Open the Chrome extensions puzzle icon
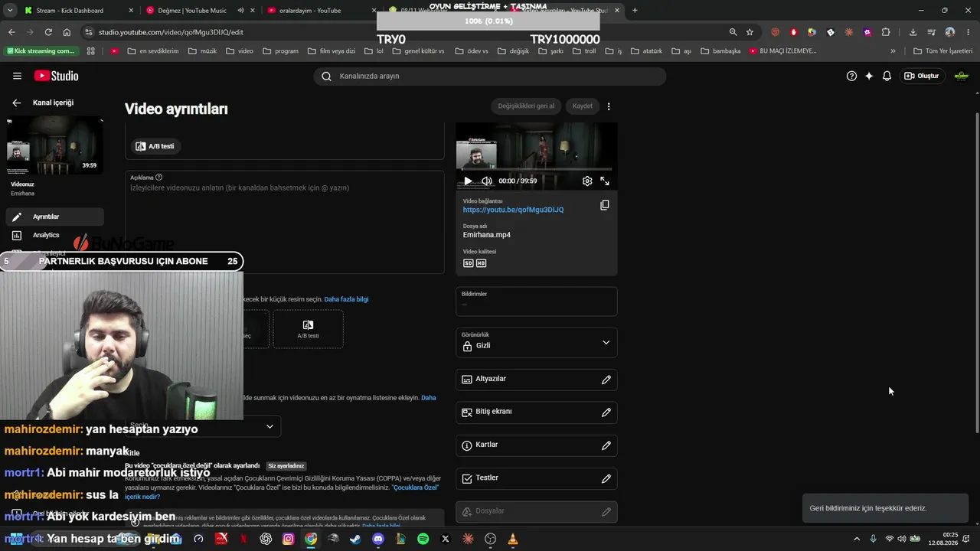The image size is (980, 551). tap(886, 32)
